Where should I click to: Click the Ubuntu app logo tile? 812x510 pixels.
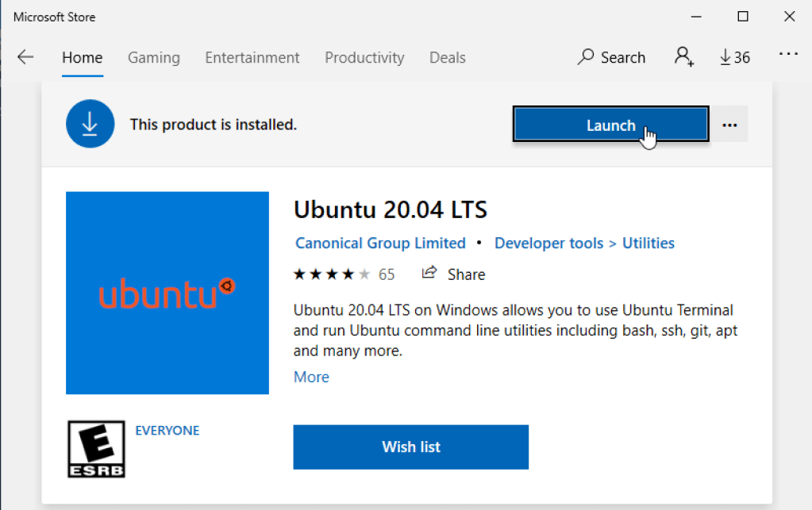click(167, 293)
